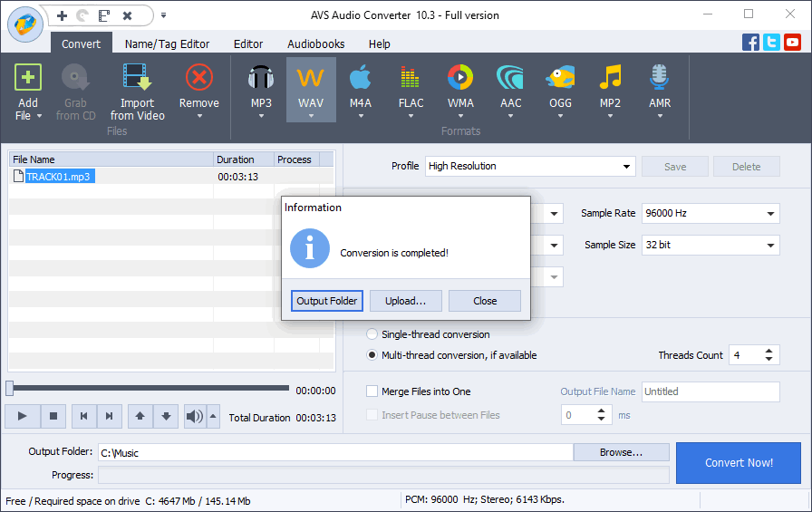Open the Help tab
Viewport: 812px width, 512px height.
[380, 44]
